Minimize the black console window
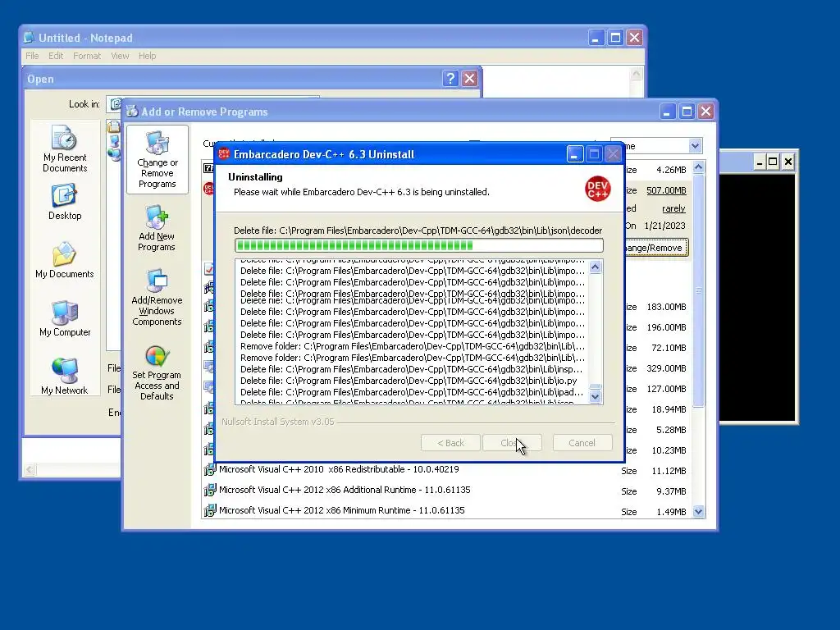Viewport: 840px width, 630px height. pyautogui.click(x=758, y=162)
